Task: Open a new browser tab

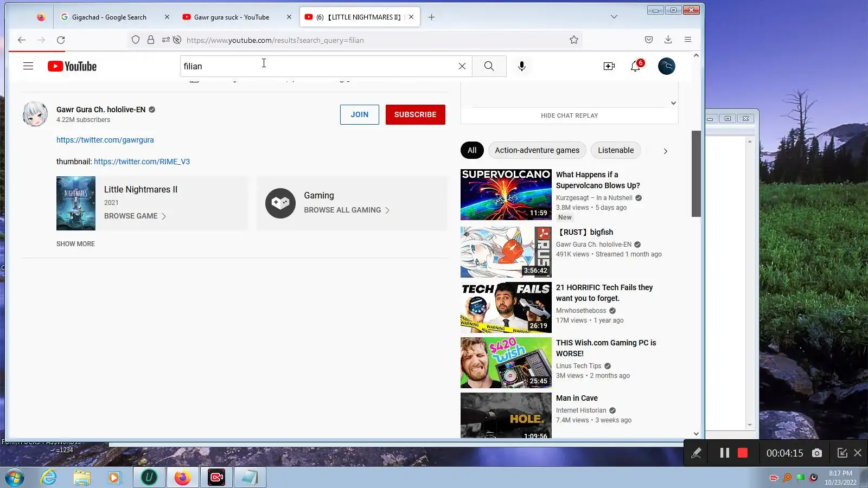Action: click(432, 17)
